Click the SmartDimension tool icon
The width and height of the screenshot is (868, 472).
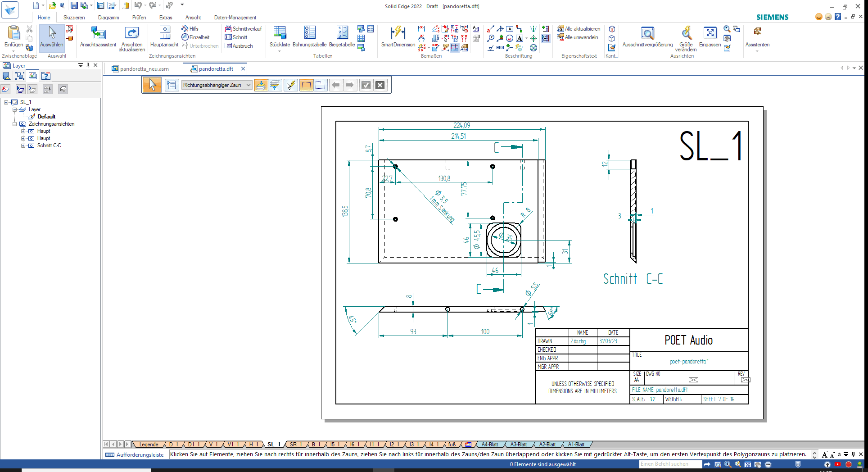398,33
